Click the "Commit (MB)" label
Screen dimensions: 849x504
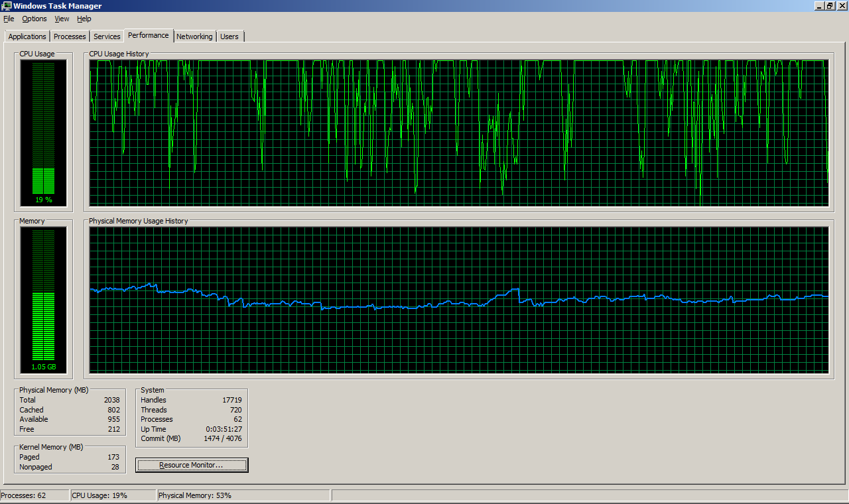point(161,438)
